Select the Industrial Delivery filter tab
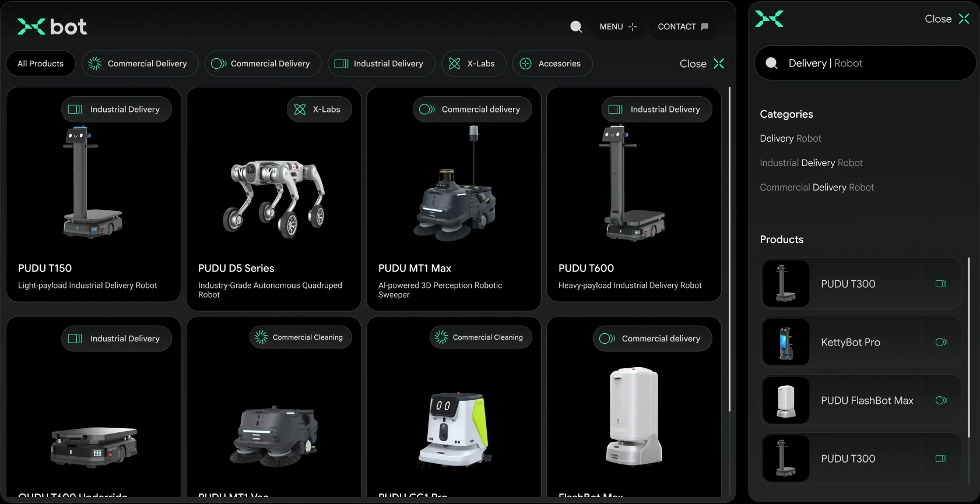 [x=381, y=64]
